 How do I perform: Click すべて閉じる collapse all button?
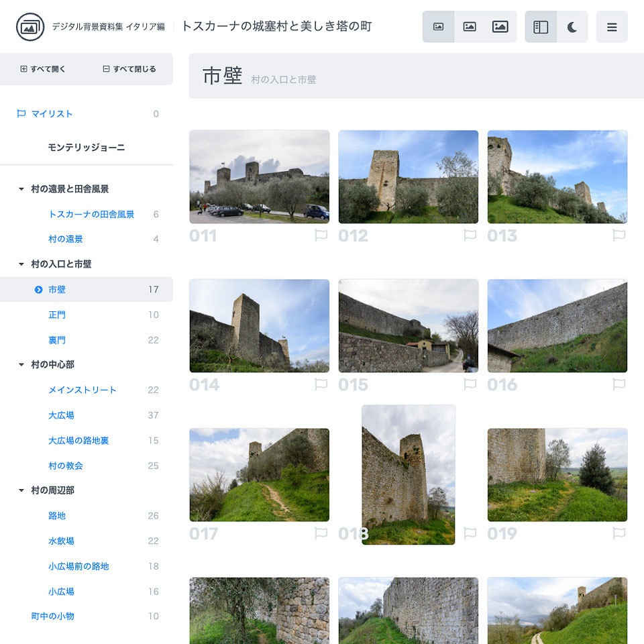129,69
